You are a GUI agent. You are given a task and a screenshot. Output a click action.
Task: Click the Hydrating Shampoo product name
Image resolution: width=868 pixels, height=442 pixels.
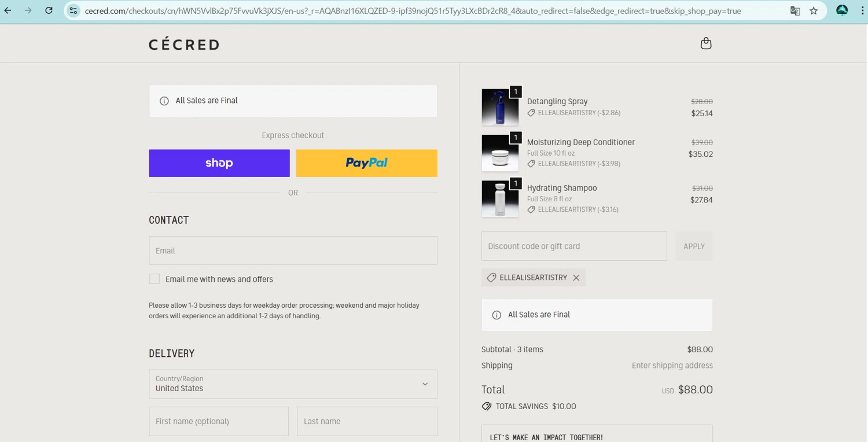tap(562, 188)
